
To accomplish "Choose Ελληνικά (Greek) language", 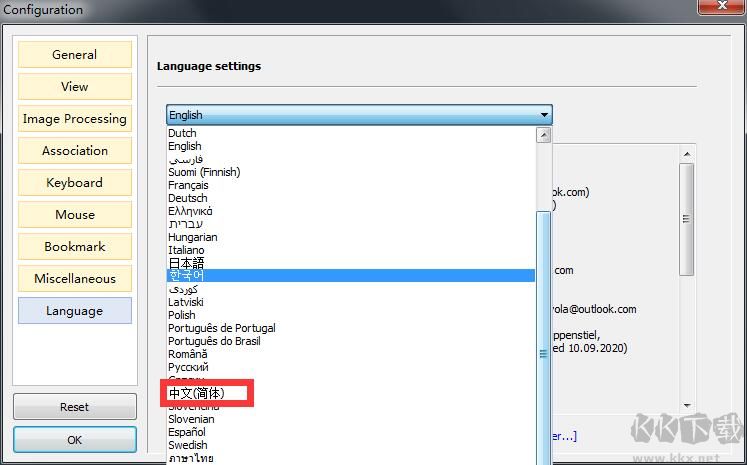I will [x=351, y=211].
